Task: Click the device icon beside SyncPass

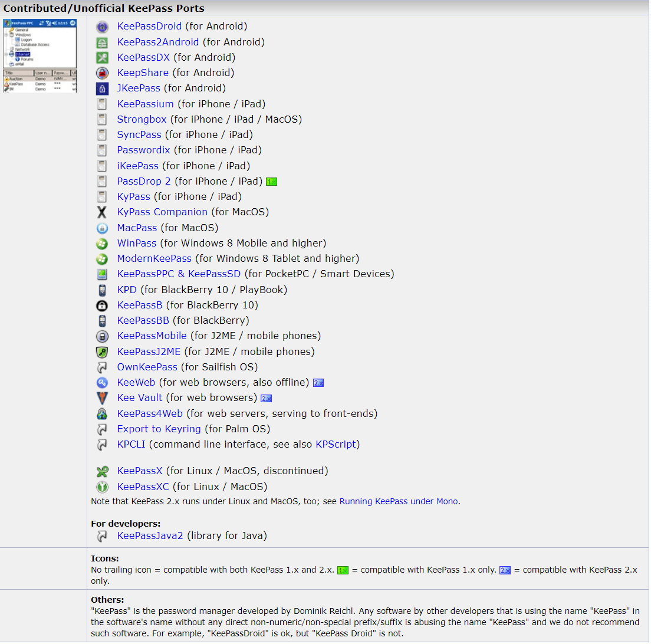Action: [x=102, y=135]
